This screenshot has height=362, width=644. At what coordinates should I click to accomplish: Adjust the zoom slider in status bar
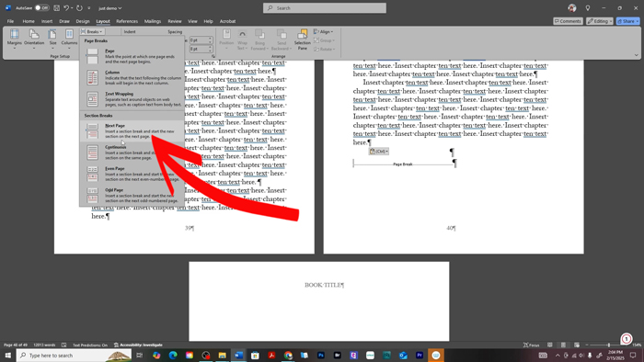608,345
